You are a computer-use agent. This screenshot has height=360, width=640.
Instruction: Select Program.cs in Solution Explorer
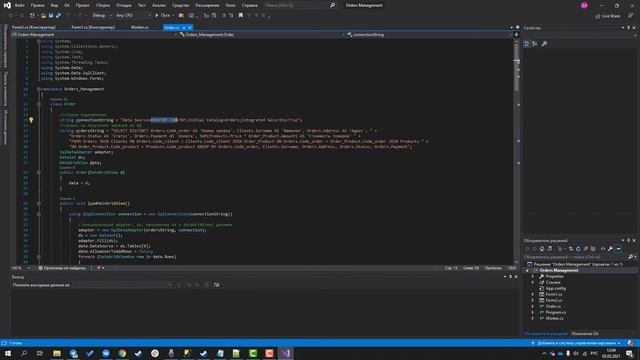pos(555,312)
